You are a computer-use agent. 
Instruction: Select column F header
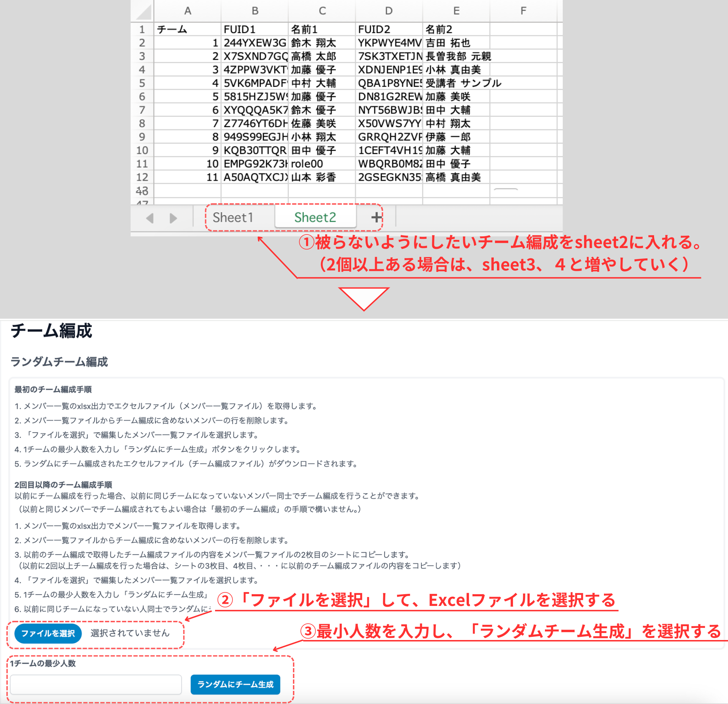(x=523, y=11)
